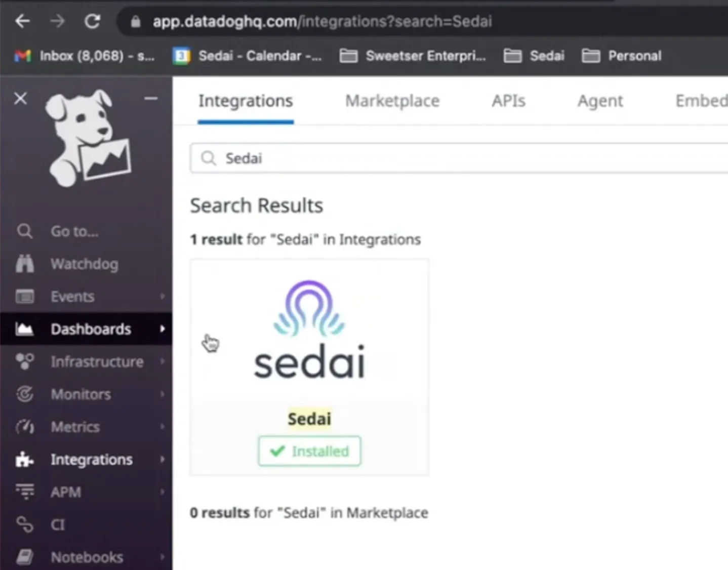Click the Go to search magnifier icon

(x=24, y=231)
